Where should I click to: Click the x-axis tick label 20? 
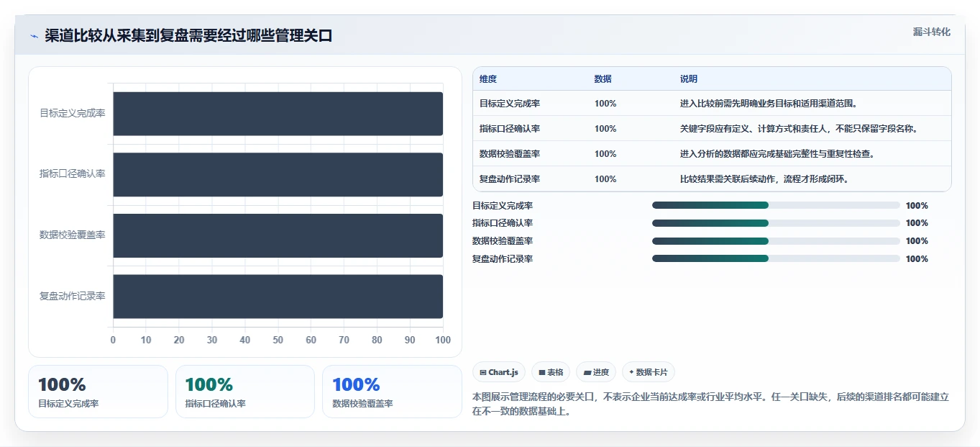tap(179, 340)
